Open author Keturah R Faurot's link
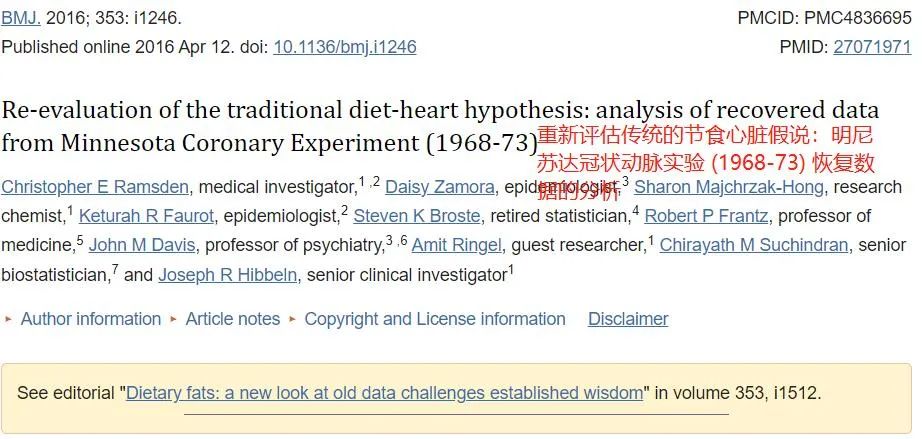This screenshot has width=922, height=439. [146, 216]
